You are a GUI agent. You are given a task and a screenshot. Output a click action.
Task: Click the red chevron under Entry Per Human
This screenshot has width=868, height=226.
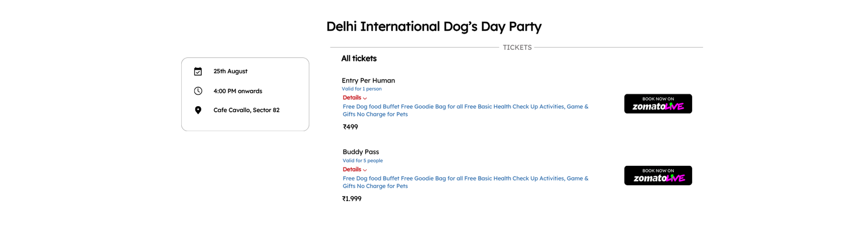(x=365, y=99)
